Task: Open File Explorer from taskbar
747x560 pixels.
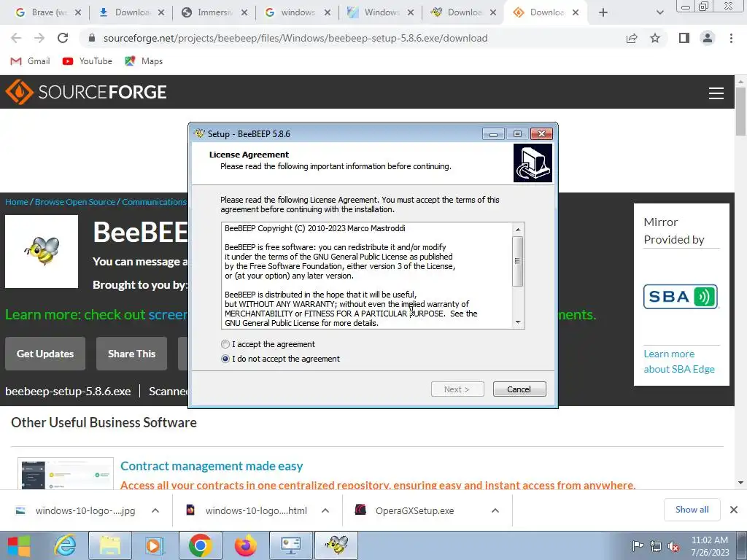Action: click(x=109, y=545)
